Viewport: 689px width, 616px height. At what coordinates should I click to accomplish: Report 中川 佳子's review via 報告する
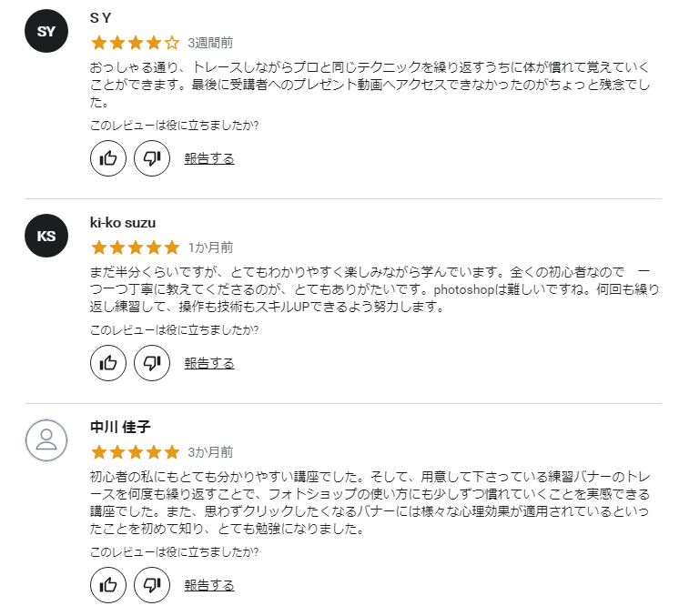209,585
